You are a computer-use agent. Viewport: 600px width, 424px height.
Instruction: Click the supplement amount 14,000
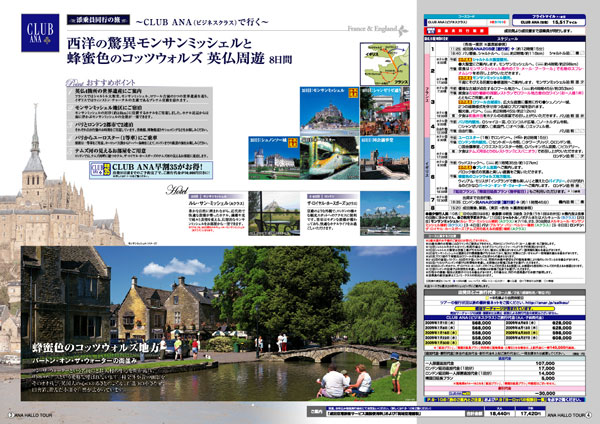[546, 373]
